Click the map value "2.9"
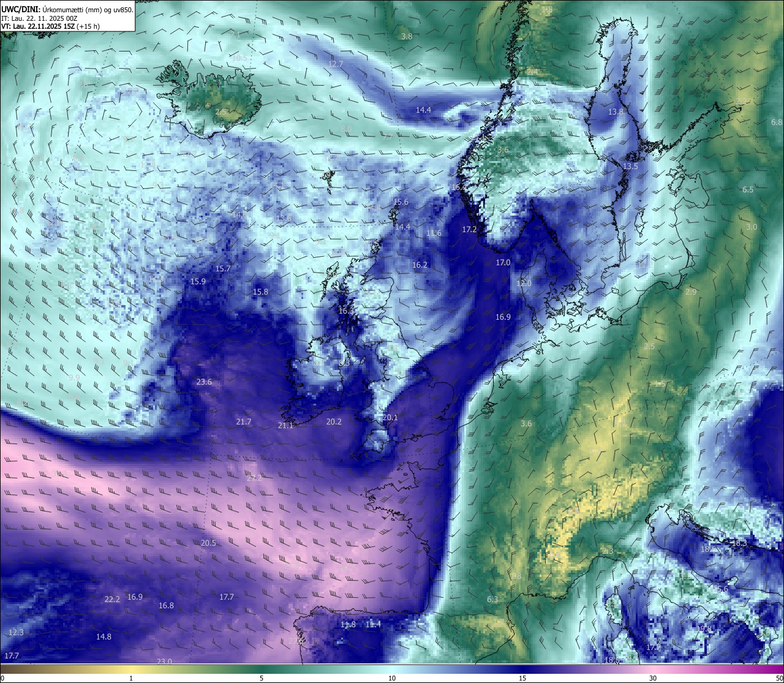This screenshot has width=784, height=683. pyautogui.click(x=691, y=292)
